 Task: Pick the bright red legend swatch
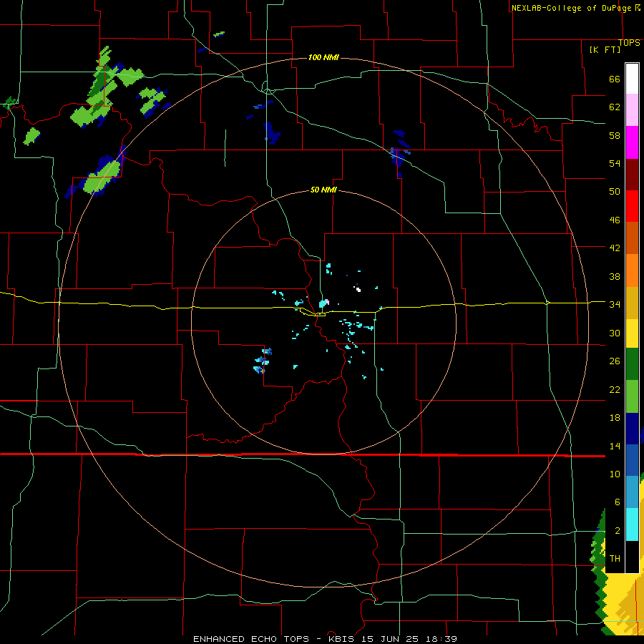[632, 206]
